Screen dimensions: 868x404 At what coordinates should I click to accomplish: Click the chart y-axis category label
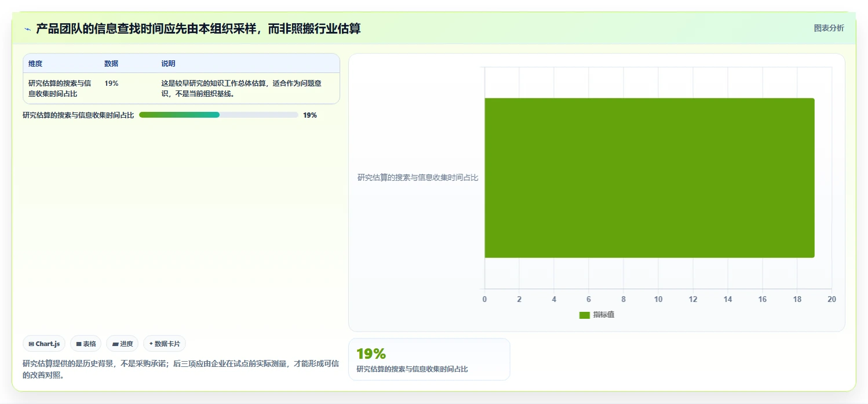click(418, 178)
